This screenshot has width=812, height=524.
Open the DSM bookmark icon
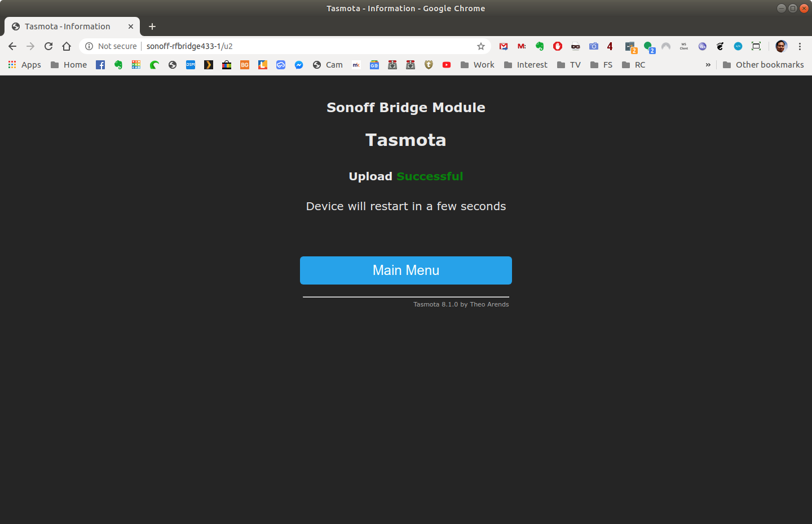tap(191, 65)
